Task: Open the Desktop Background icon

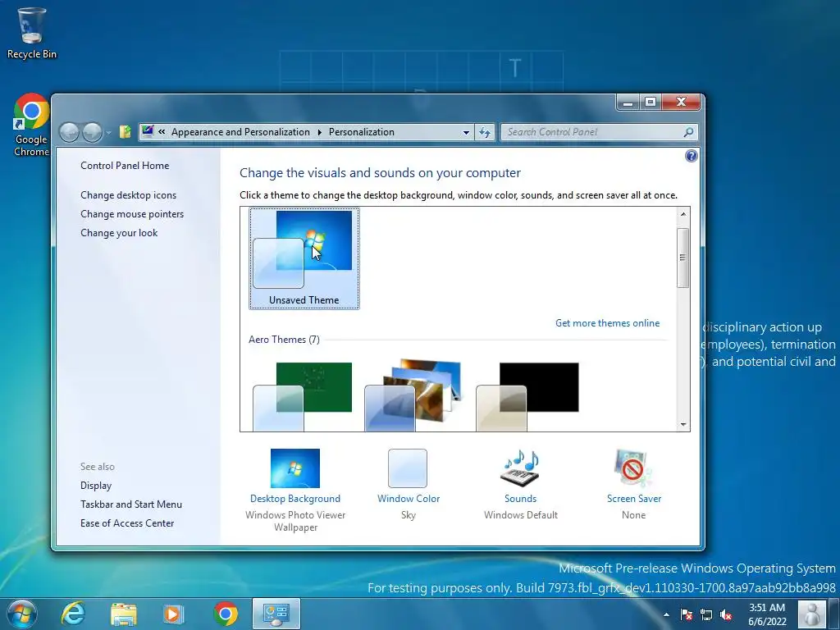Action: point(295,468)
